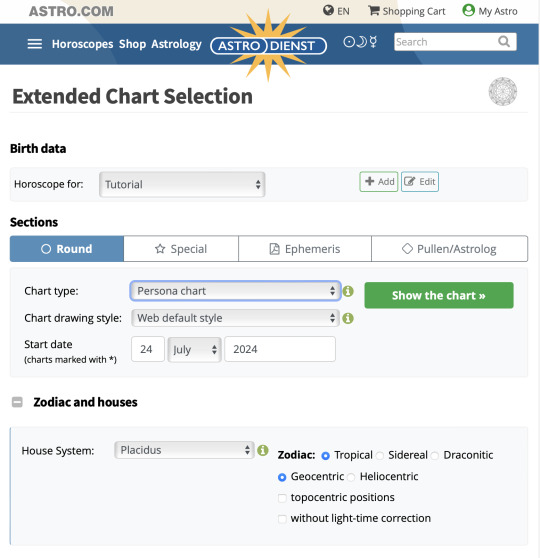Image resolution: width=540 pixels, height=558 pixels.
Task: Show info about House System
Action: pyautogui.click(x=263, y=450)
